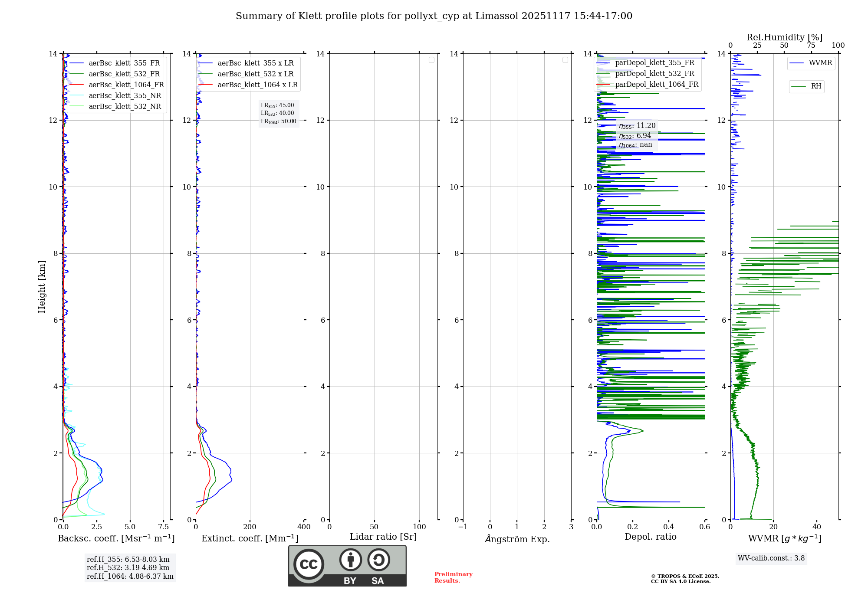This screenshot has width=868, height=590.
Task: Click the aerBsc_klett_532_NR legend entry
Action: (125, 107)
